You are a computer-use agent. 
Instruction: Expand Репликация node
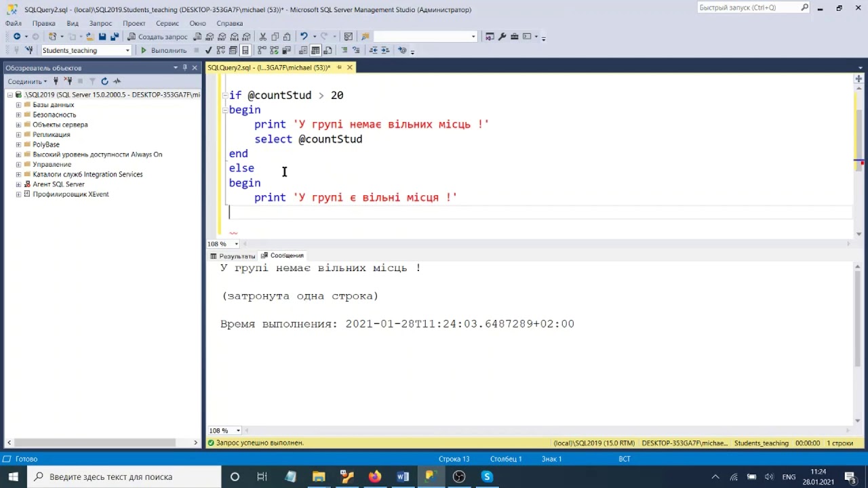[18, 135]
